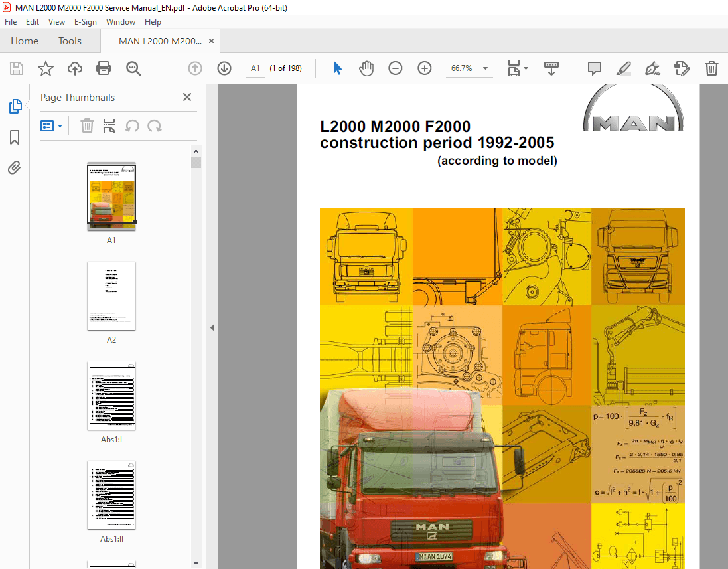The height and width of the screenshot is (569, 728).
Task: Open the Attachments paperclip panel
Action: (x=14, y=167)
